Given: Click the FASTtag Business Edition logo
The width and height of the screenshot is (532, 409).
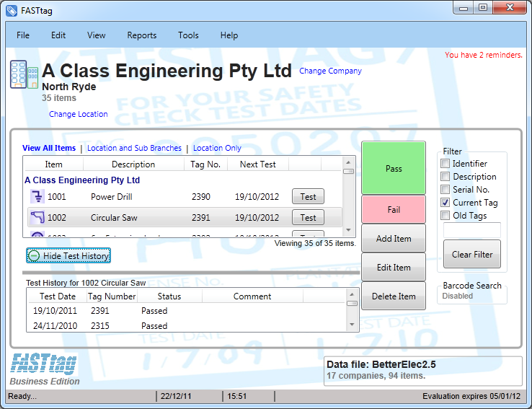Looking at the screenshot, I should pyautogui.click(x=45, y=368).
